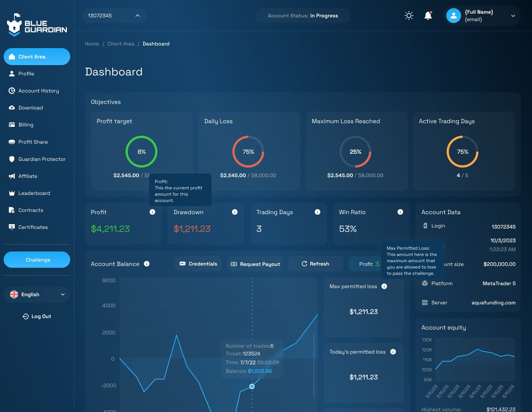
Task: Click the Drawdown info icon
Action: click(x=235, y=212)
